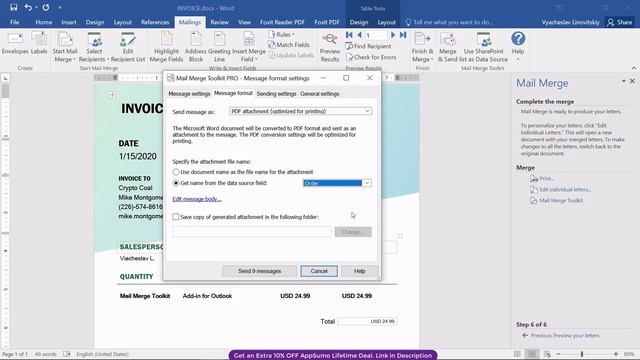The width and height of the screenshot is (640, 360).
Task: Open Mail Merge pane options arrow
Action: pyautogui.click(x=624, y=81)
